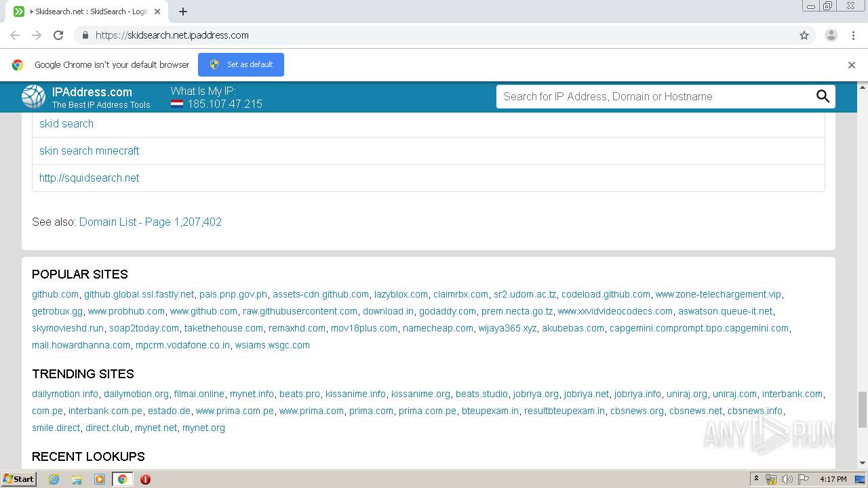
Task: Click Set as default button
Action: tap(241, 64)
